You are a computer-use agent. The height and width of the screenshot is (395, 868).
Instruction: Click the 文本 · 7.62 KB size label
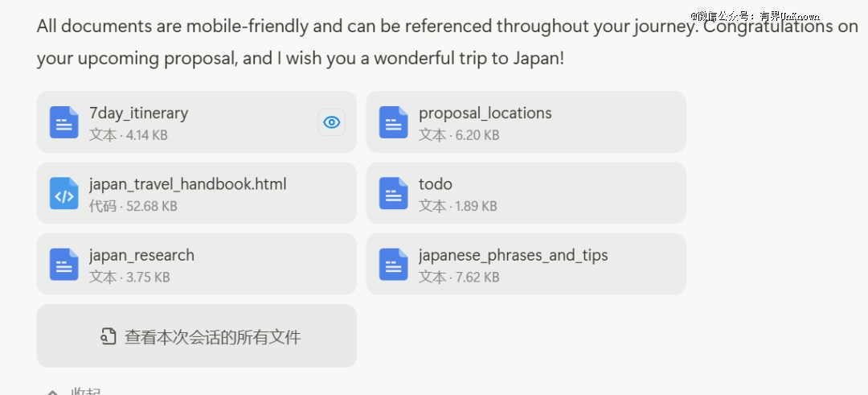coord(458,277)
